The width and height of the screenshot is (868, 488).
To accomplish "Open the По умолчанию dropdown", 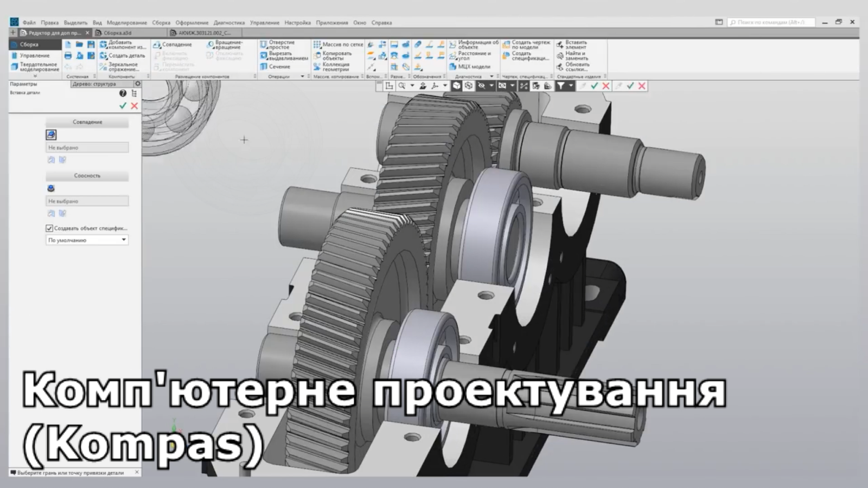I will click(87, 240).
